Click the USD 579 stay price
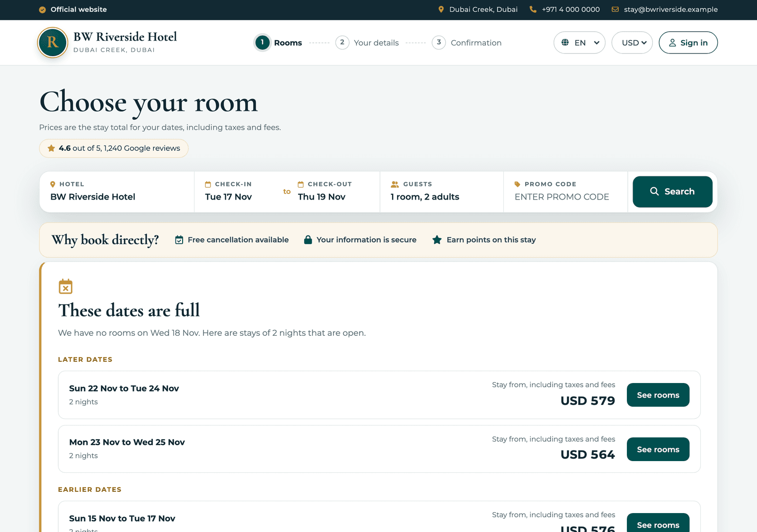The height and width of the screenshot is (532, 757). click(588, 401)
